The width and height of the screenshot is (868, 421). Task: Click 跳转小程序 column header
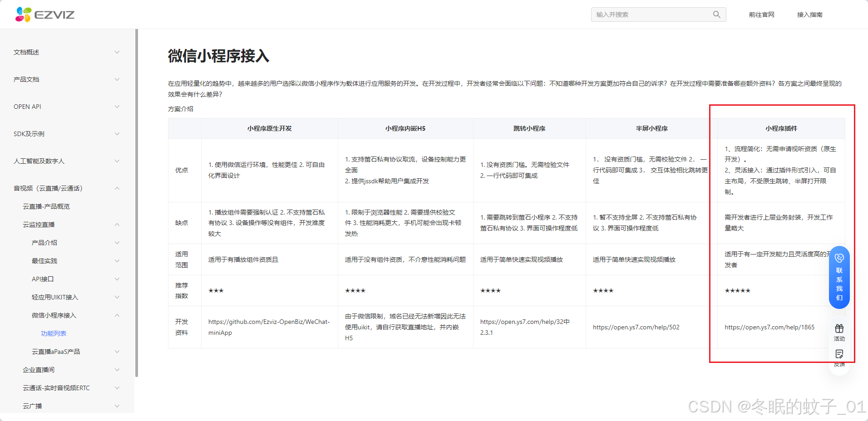529,128
